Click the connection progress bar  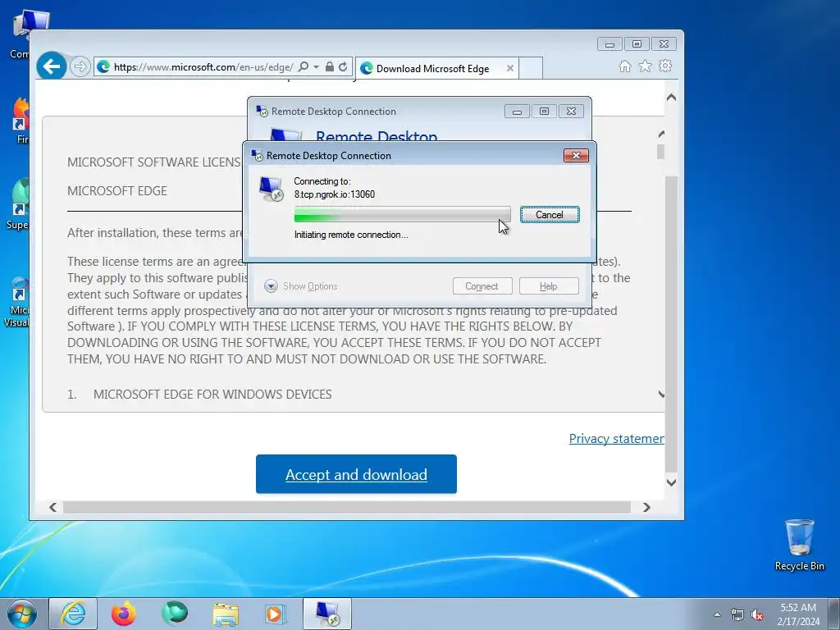tap(402, 214)
